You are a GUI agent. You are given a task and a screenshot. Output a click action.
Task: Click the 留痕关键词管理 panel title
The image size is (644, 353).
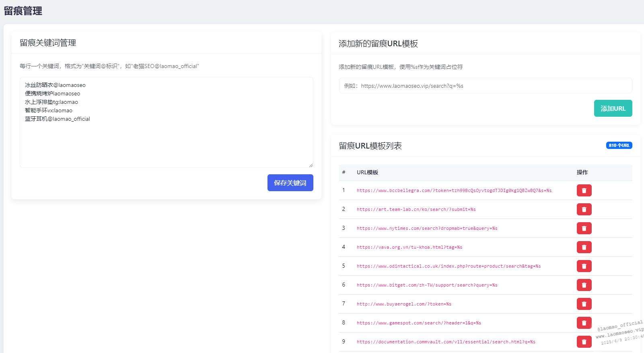point(48,43)
